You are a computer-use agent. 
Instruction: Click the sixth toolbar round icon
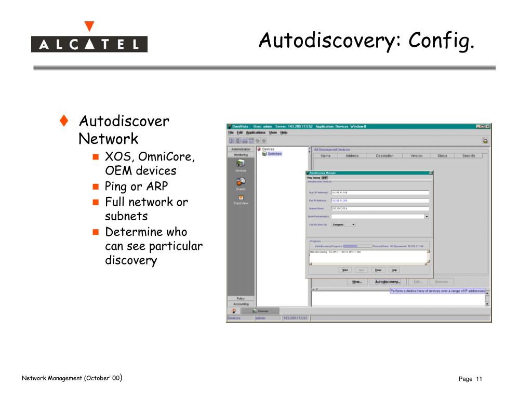(x=263, y=140)
